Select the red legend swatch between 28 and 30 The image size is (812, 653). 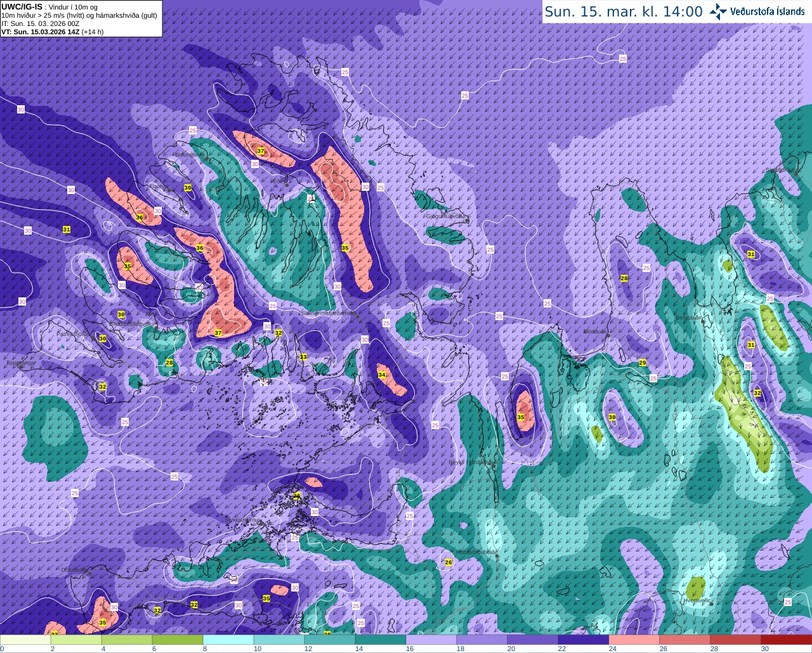(736, 640)
